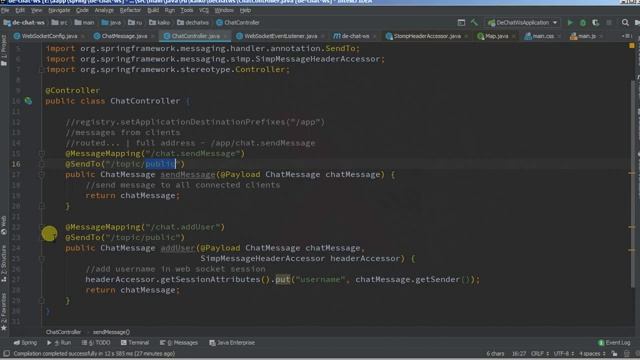Click the Spring bean gutter icon beside ChatController
Screen dimensions: 640x360
click(28, 101)
